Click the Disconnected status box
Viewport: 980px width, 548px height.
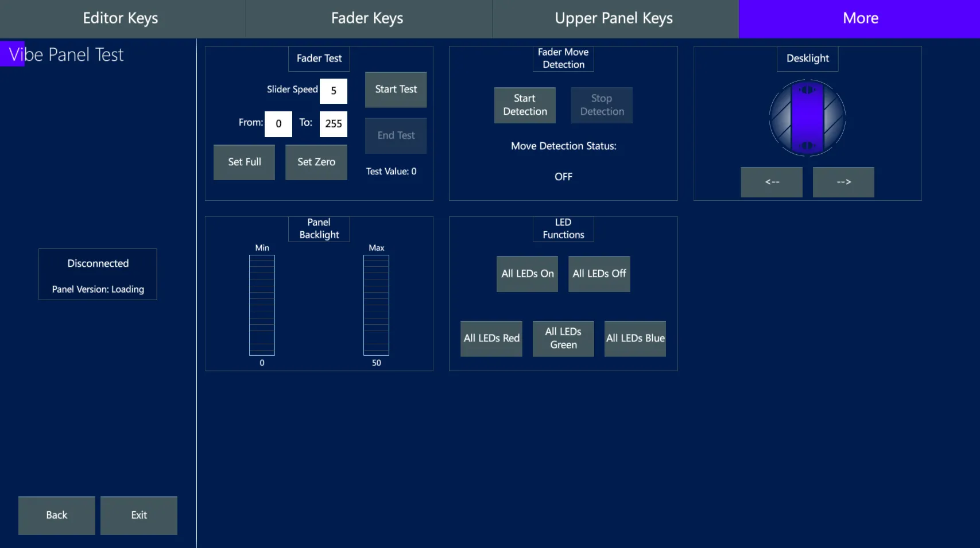[x=98, y=274]
